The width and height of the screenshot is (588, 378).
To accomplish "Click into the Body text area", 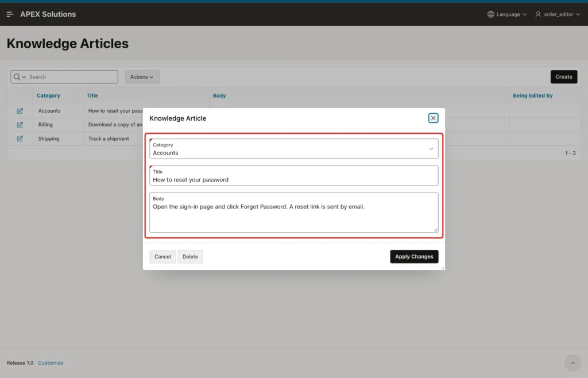I will [293, 212].
